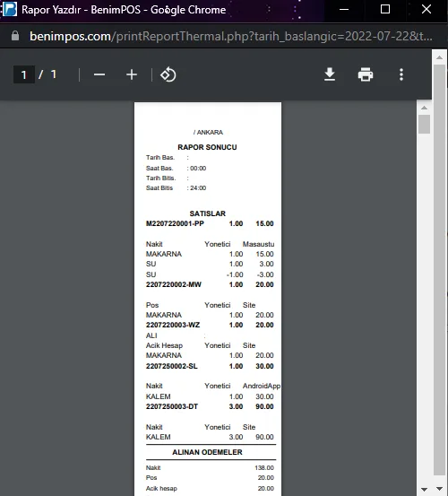The width and height of the screenshot is (448, 496).
Task: Print the report using printer icon
Action: point(366,74)
